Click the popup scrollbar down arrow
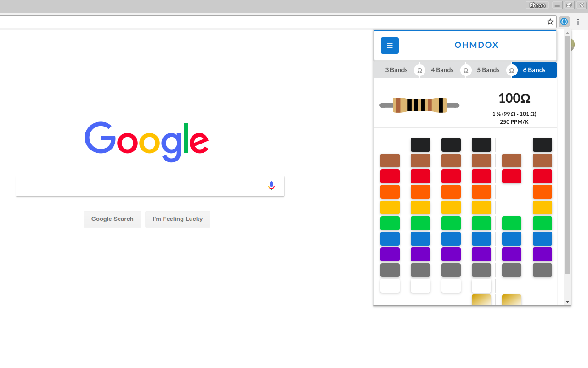The image size is (588, 368). (x=567, y=302)
